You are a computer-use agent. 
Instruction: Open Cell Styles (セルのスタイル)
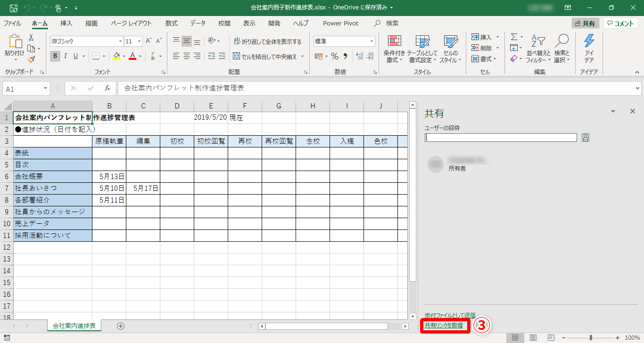pos(451,49)
